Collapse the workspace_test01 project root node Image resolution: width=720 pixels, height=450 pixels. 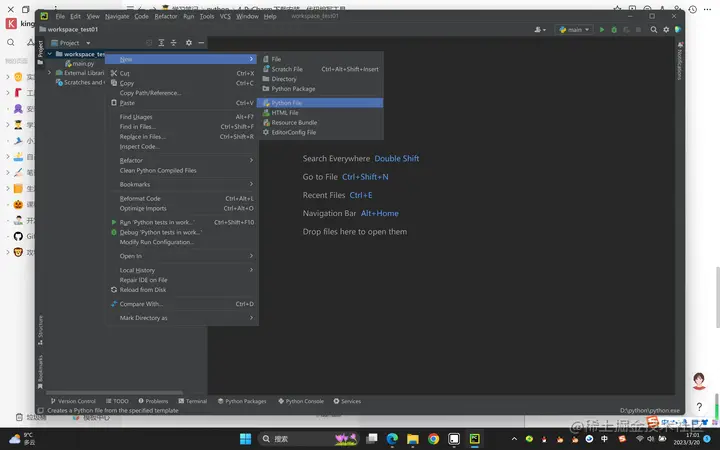coord(49,54)
